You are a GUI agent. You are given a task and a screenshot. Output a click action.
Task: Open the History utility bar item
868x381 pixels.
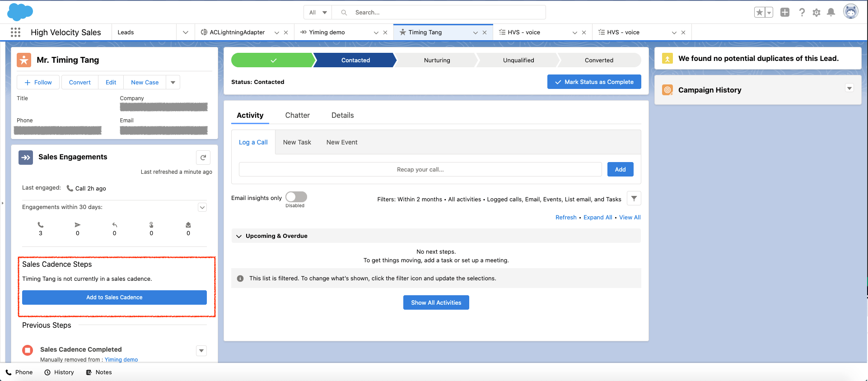point(60,372)
